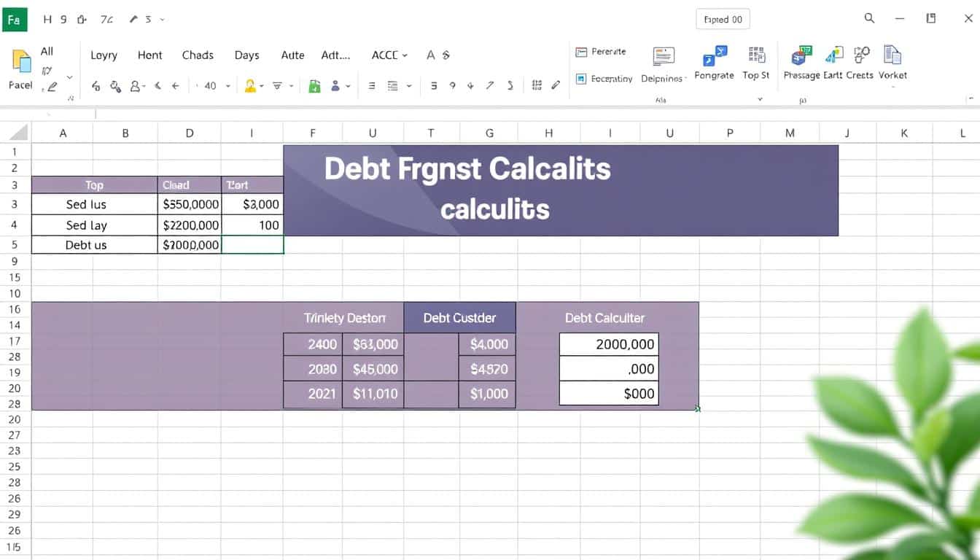Click the left align lines icon
The width and height of the screenshot is (980, 560).
[371, 86]
